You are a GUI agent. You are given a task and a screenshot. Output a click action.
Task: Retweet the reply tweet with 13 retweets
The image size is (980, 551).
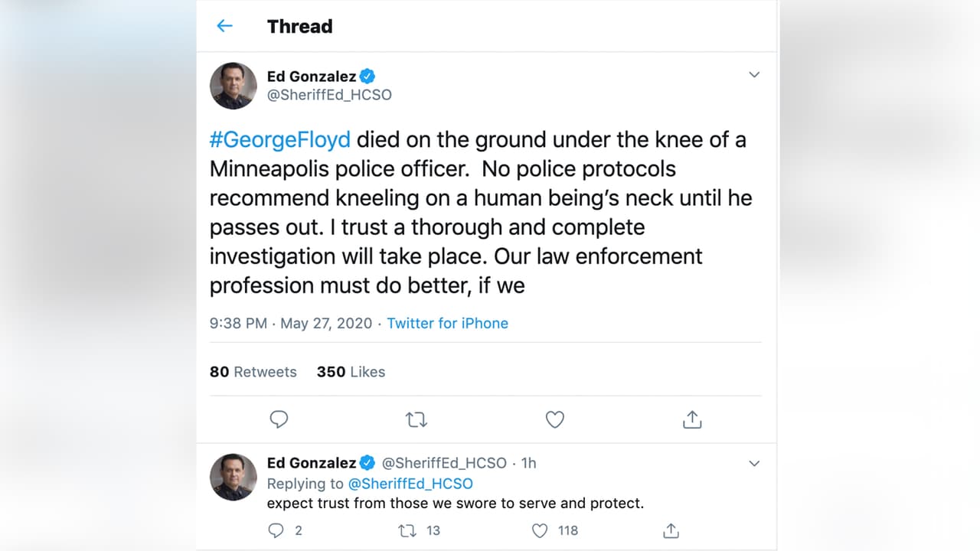[x=407, y=530]
